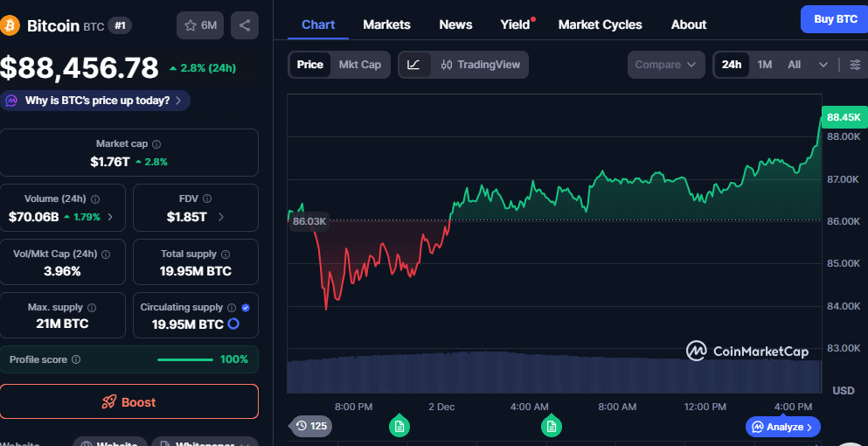Switch chart to Price view
This screenshot has height=446, width=868.
pos(309,65)
